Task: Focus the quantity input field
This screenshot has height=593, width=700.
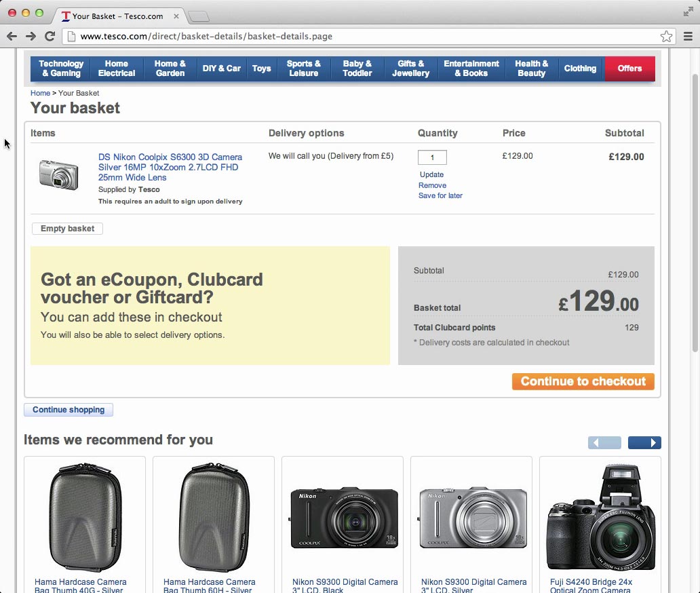Action: pyautogui.click(x=432, y=157)
